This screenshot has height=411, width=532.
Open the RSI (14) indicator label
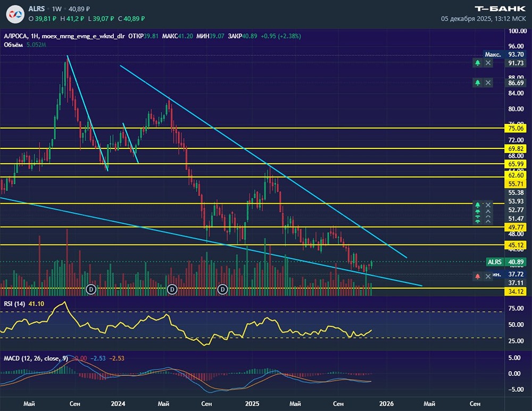coord(14,304)
